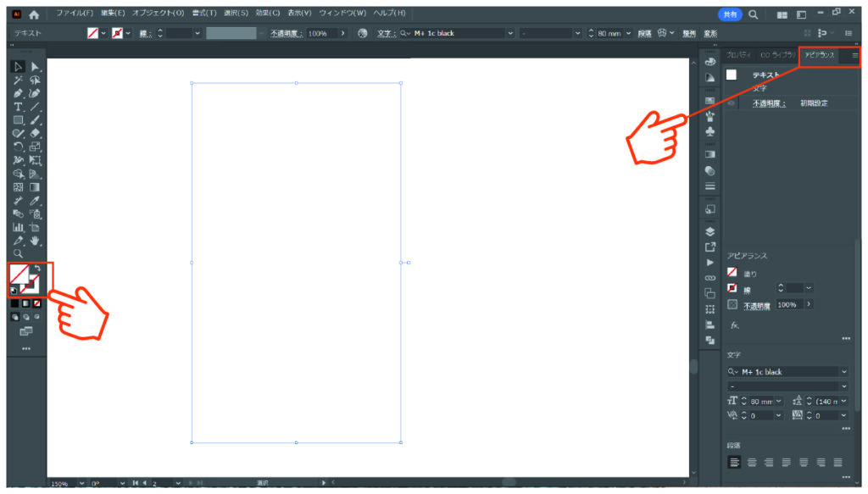
Task: Enable center align paragraph option
Action: [x=752, y=462]
